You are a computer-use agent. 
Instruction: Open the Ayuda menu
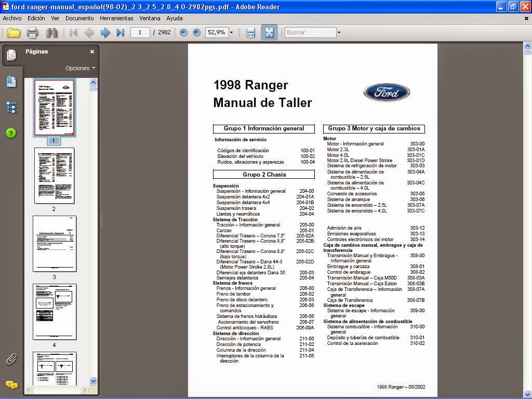click(175, 18)
